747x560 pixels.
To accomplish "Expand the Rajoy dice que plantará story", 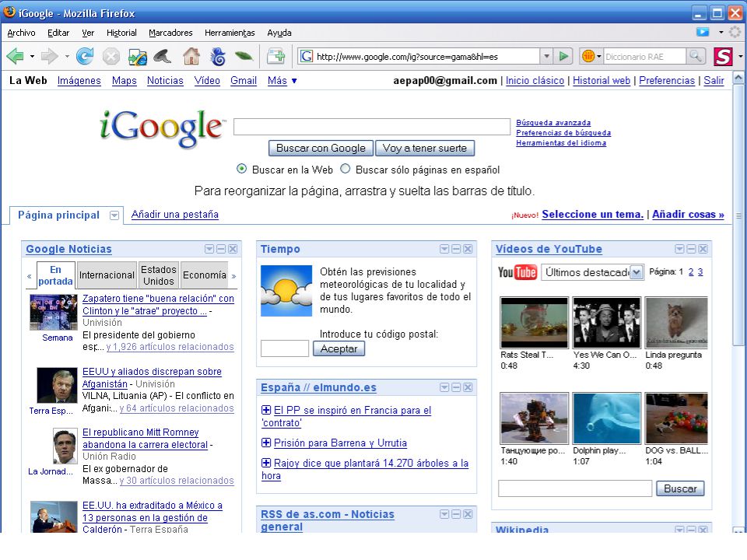I will tap(266, 462).
